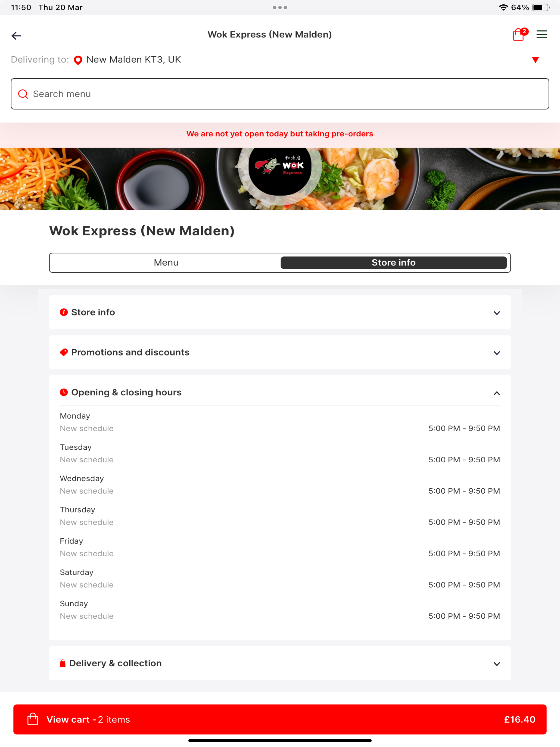The width and height of the screenshot is (560, 747).
Task: Tap the Wednesday opening hours value
Action: coord(464,491)
